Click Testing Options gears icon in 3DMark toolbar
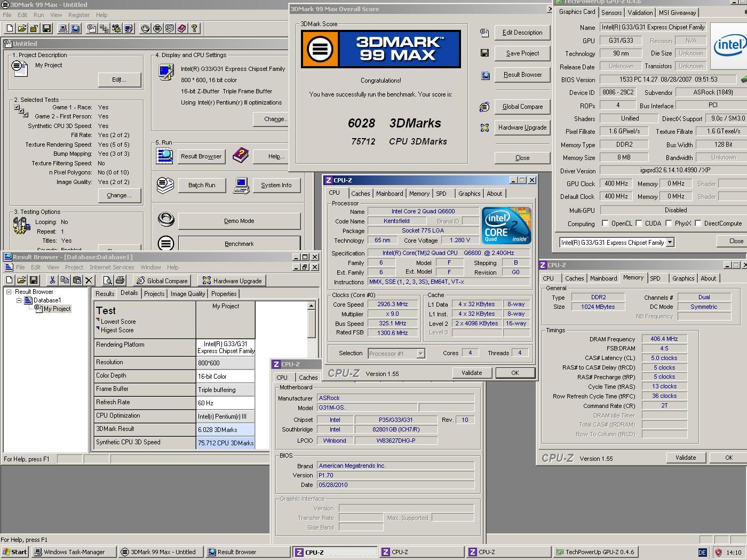The image size is (747, 560). [x=116, y=28]
